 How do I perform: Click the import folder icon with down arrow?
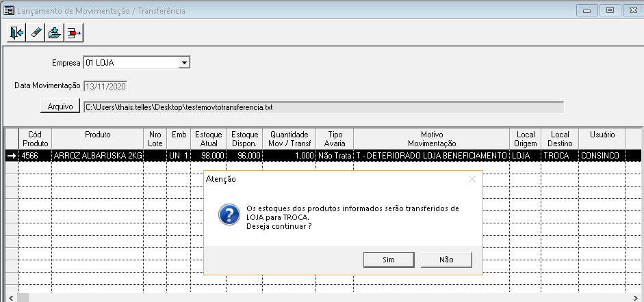[55, 33]
